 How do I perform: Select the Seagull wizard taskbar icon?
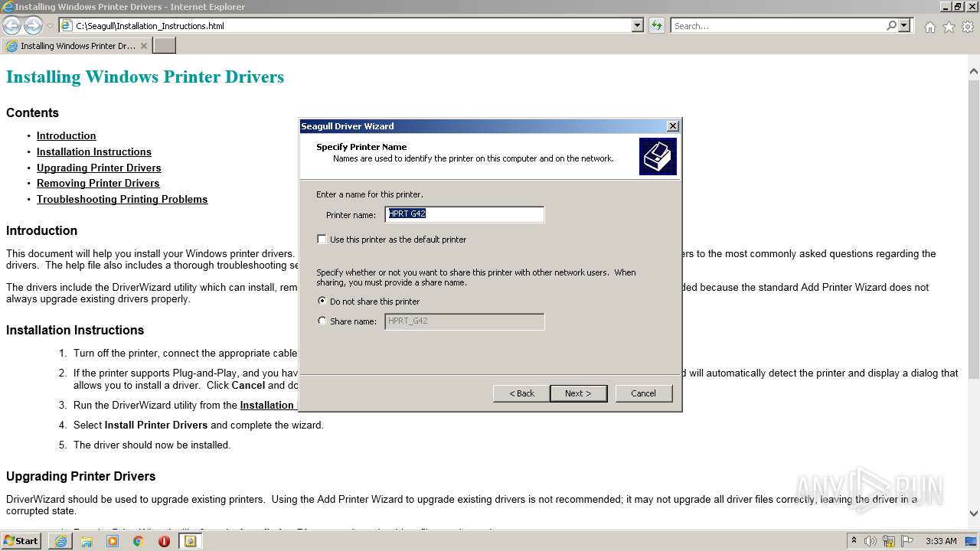point(190,541)
